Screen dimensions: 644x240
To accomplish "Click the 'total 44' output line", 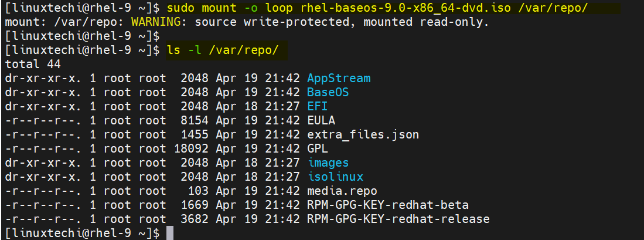I will coord(32,64).
